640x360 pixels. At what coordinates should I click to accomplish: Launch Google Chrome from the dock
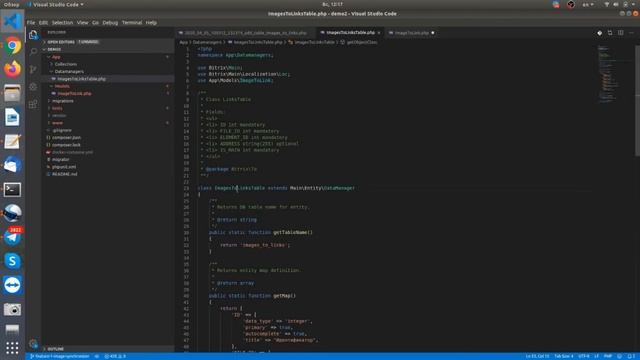(x=12, y=45)
